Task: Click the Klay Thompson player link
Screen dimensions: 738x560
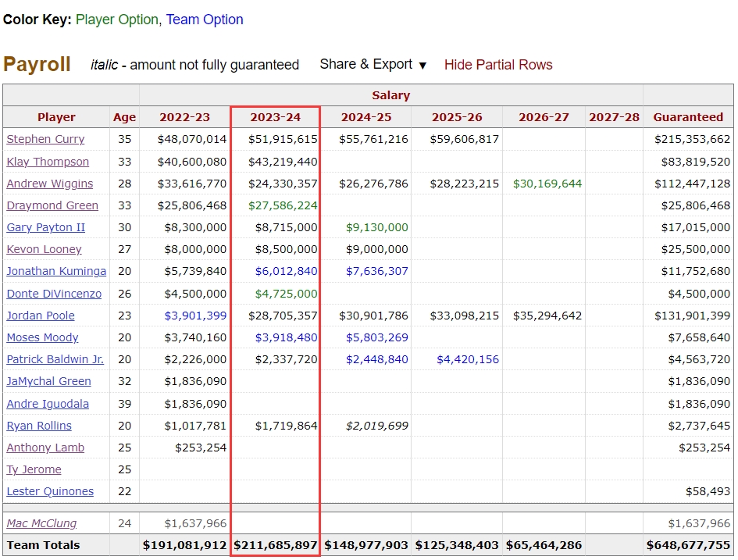Action: click(x=48, y=162)
